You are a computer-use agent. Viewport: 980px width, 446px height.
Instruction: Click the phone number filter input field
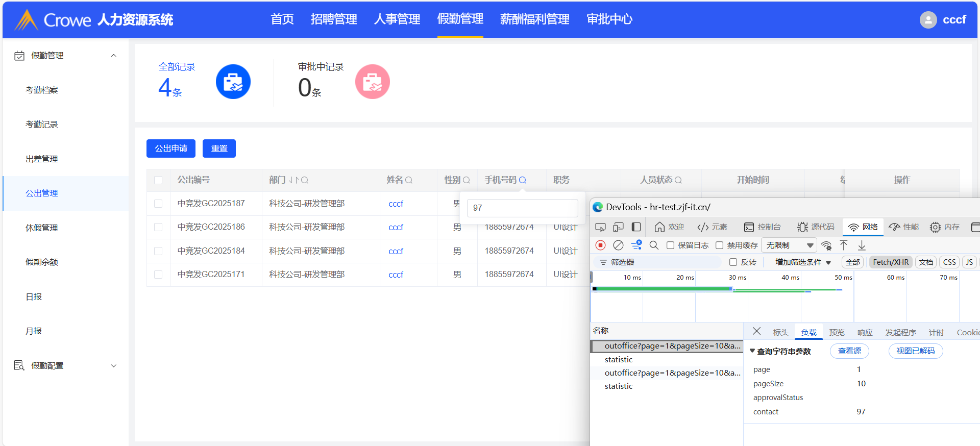coord(522,208)
